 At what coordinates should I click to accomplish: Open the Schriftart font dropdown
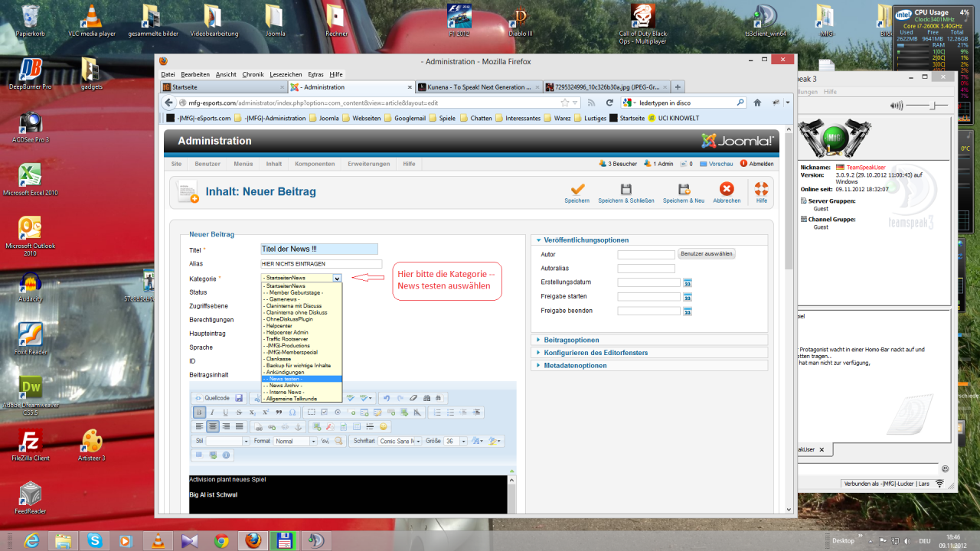tap(417, 442)
